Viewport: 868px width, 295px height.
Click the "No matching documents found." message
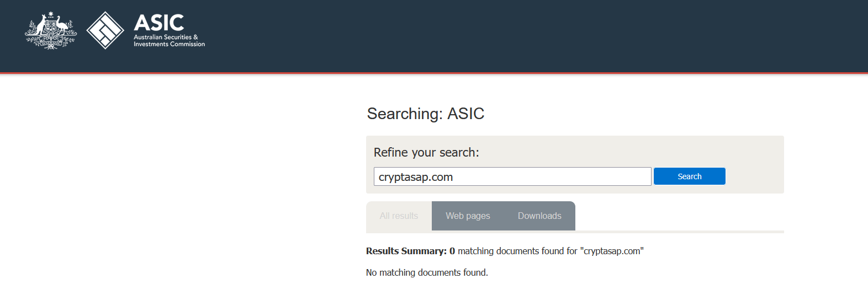(427, 273)
